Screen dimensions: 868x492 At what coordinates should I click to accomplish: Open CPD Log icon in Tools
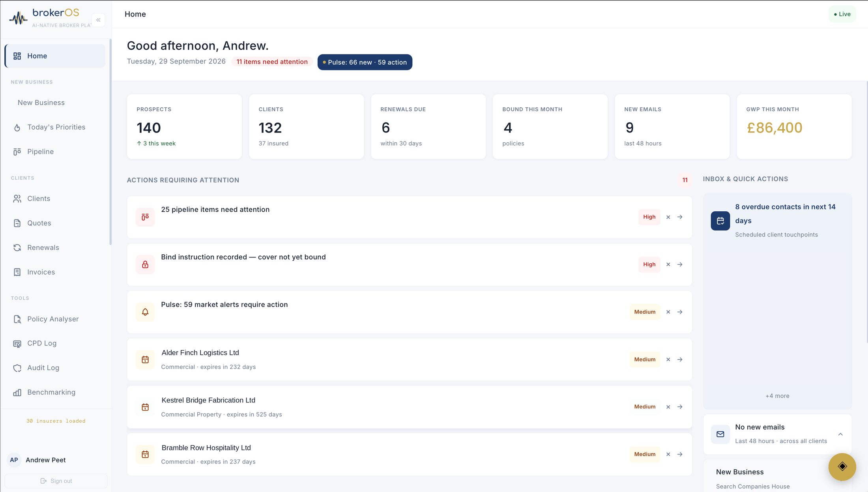click(17, 343)
